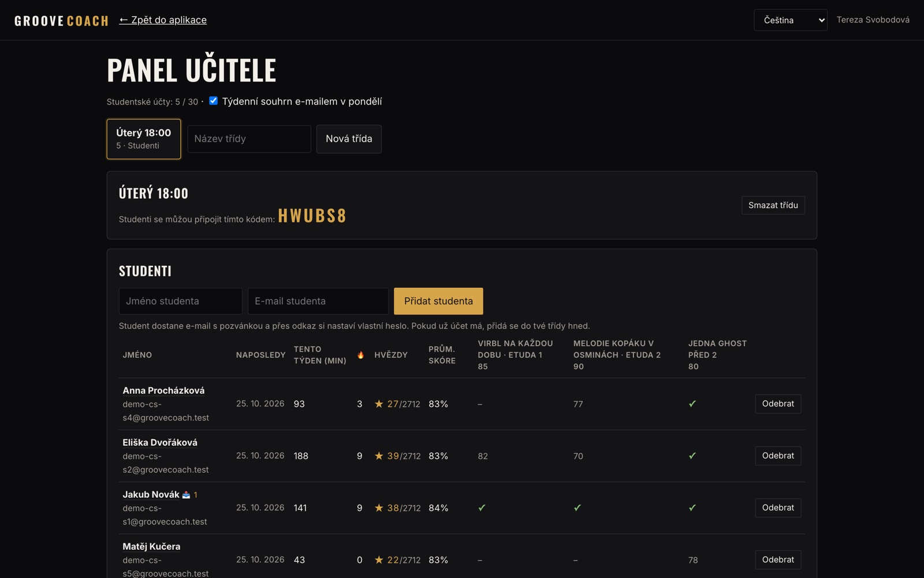Remove Eliška Dvořáková with Odebrat

point(778,456)
